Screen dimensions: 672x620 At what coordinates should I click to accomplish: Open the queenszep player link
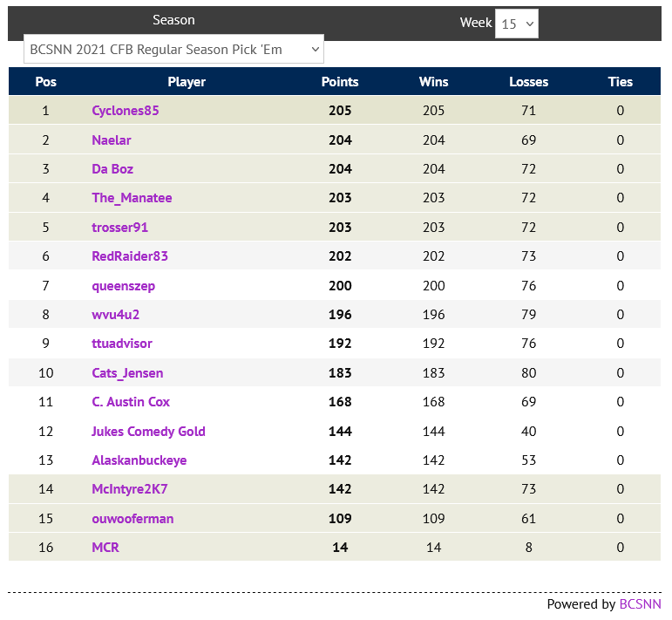pyautogui.click(x=124, y=286)
